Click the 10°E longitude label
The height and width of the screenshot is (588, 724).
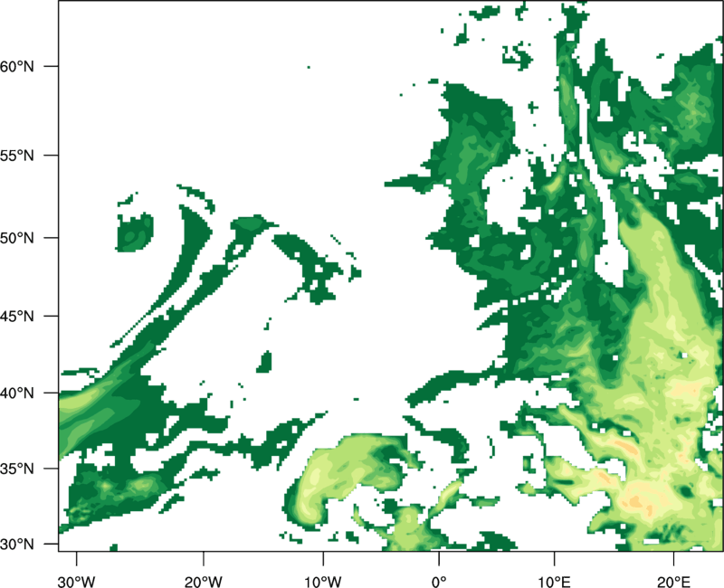[554, 582]
